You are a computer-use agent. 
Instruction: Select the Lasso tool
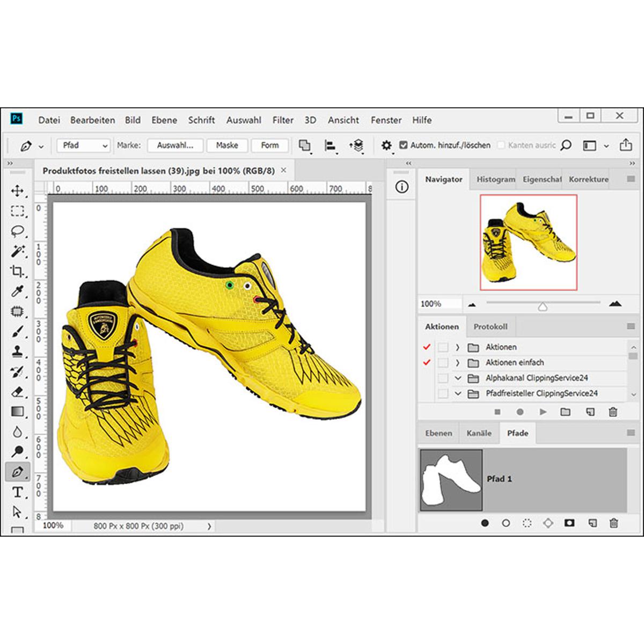click(17, 231)
